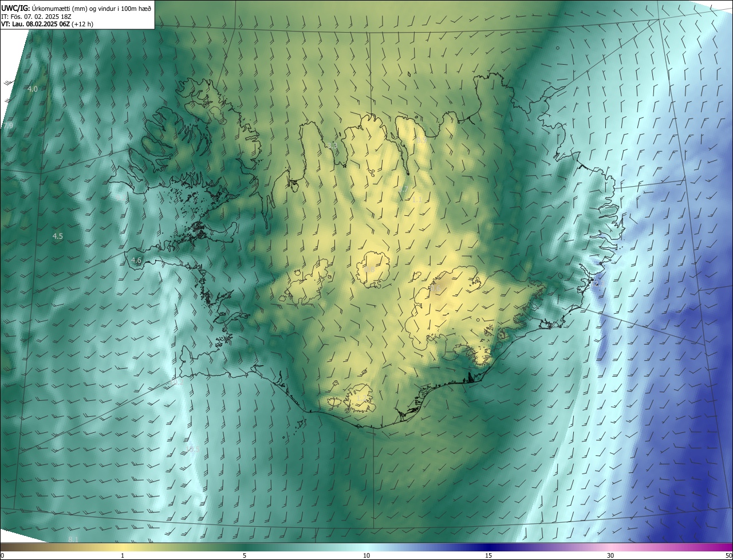This screenshot has height=560, width=733.
Task: Click the '10.2' value on the map
Action: click(177, 382)
